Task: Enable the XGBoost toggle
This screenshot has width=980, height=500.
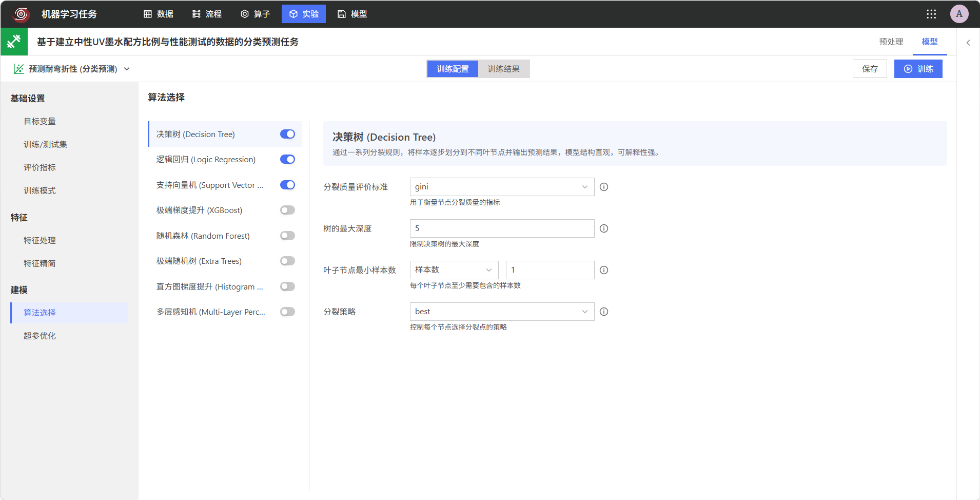Action: 287,210
